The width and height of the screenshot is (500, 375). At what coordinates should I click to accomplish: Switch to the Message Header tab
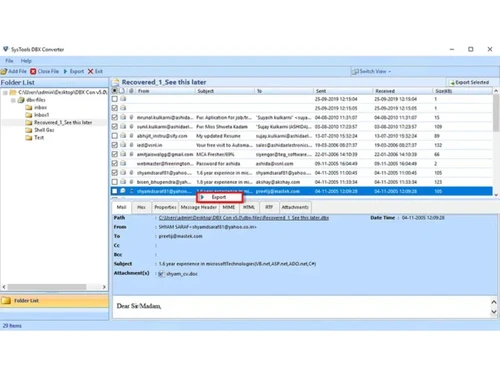click(199, 207)
